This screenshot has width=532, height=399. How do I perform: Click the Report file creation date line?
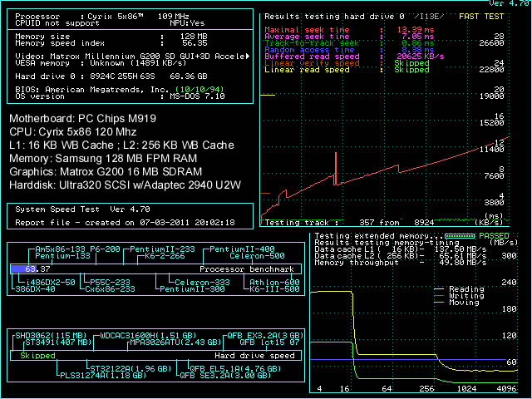tap(126, 223)
